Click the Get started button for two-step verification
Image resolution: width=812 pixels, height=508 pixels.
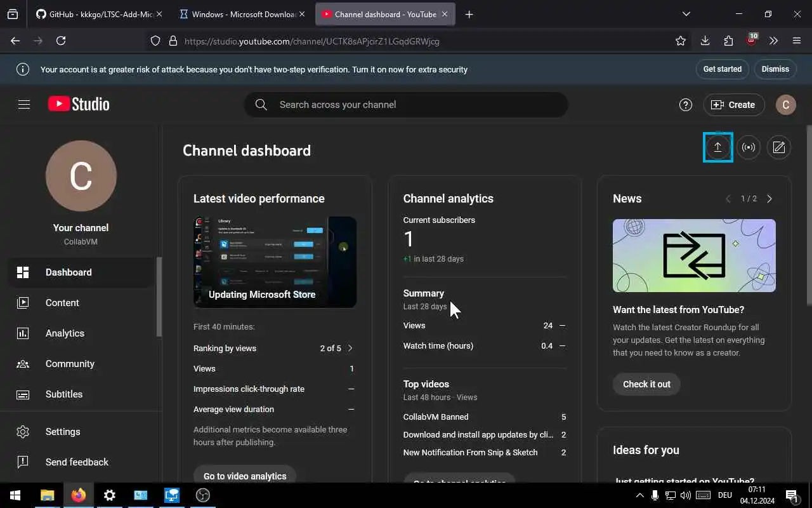pyautogui.click(x=722, y=69)
